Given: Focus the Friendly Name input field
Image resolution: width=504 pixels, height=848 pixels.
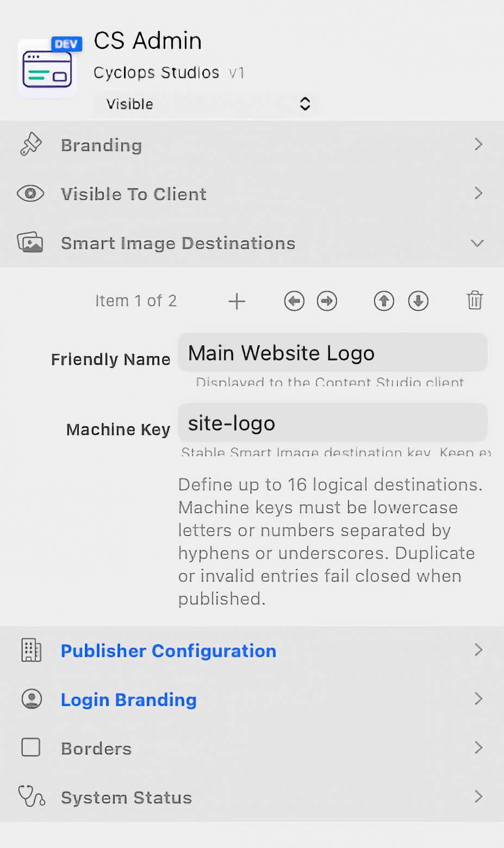Looking at the screenshot, I should pyautogui.click(x=333, y=353).
